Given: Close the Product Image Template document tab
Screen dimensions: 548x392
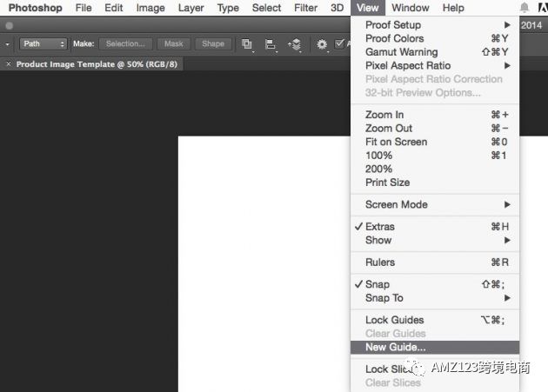Looking at the screenshot, I should [9, 64].
